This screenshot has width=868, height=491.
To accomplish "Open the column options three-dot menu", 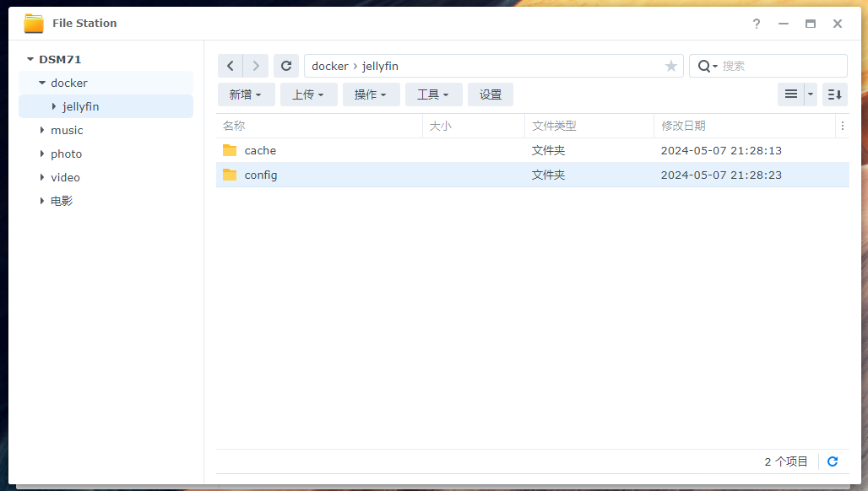I will pyautogui.click(x=842, y=126).
